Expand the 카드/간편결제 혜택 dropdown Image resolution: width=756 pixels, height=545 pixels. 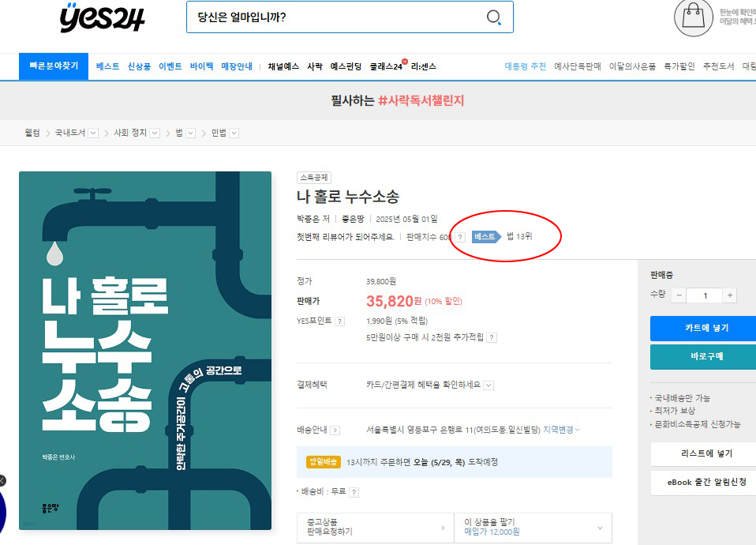[489, 385]
